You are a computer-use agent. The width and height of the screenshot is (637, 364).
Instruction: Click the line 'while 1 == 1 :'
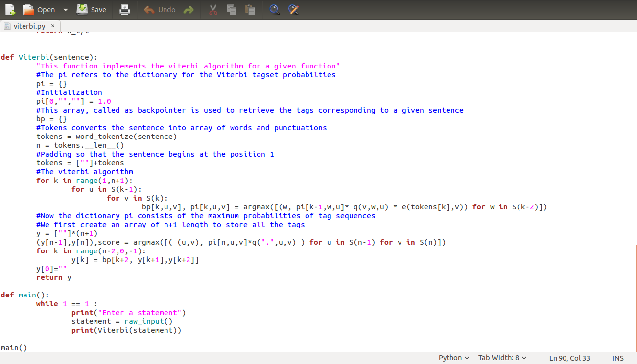(x=67, y=304)
